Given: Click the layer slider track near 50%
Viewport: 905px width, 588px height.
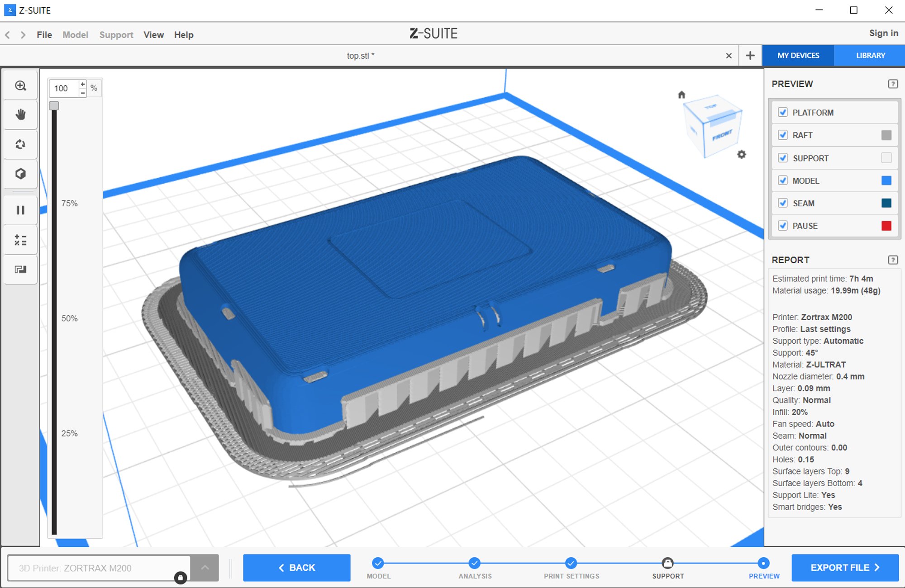Looking at the screenshot, I should pos(54,318).
